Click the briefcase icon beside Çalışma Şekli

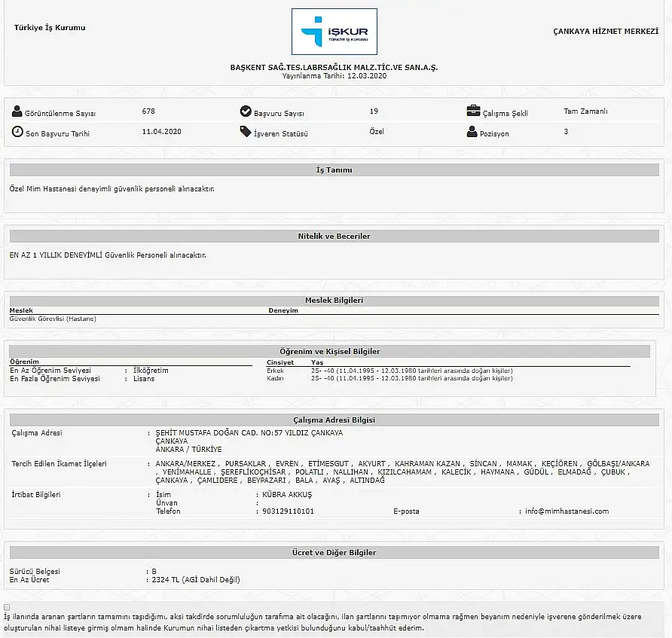click(473, 111)
